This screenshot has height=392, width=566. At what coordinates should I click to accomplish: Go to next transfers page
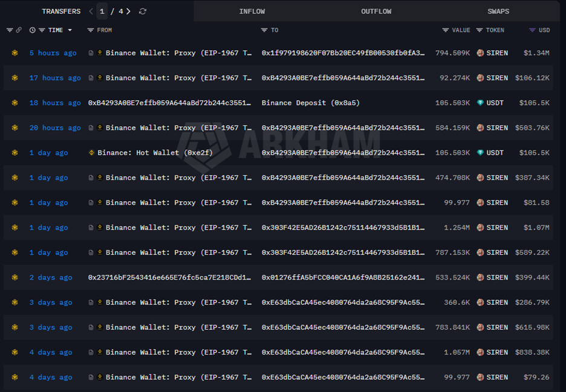pyautogui.click(x=129, y=11)
